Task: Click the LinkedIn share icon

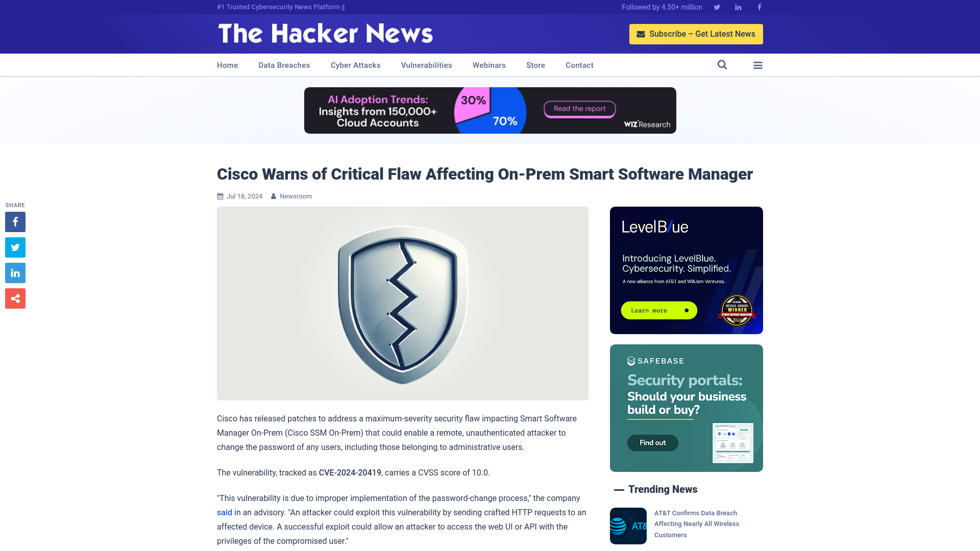Action: [15, 273]
